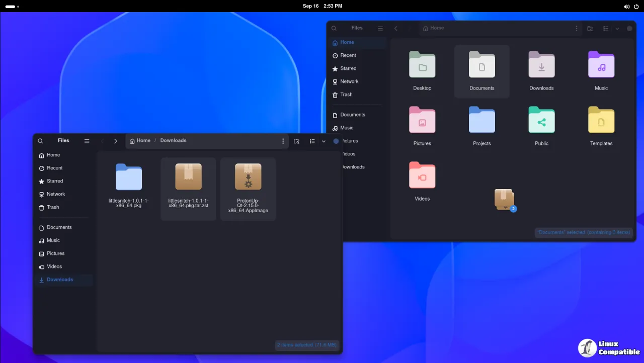Select Network in the Downloads window sidebar
Screen dimensions: 644x363
click(64, 194)
